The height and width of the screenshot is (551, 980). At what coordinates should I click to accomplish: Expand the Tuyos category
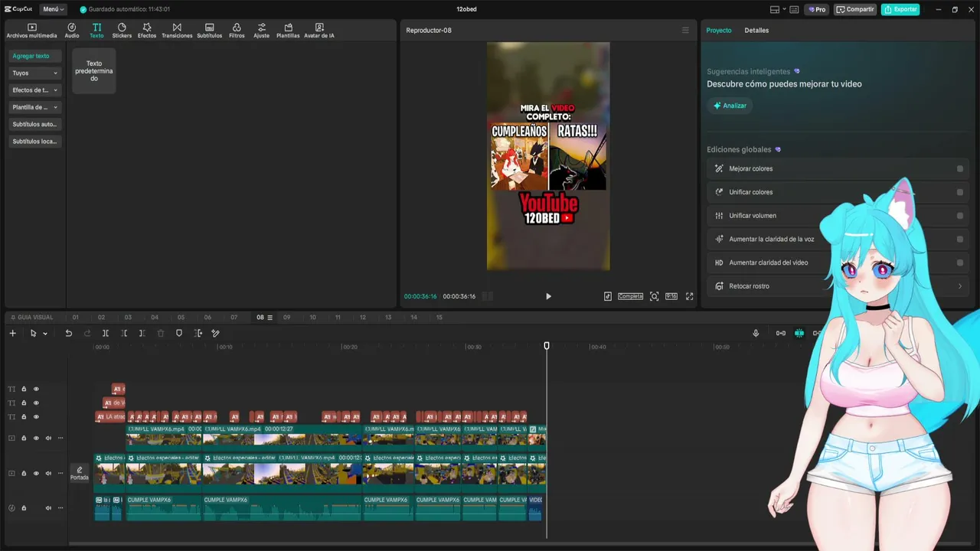tap(34, 73)
